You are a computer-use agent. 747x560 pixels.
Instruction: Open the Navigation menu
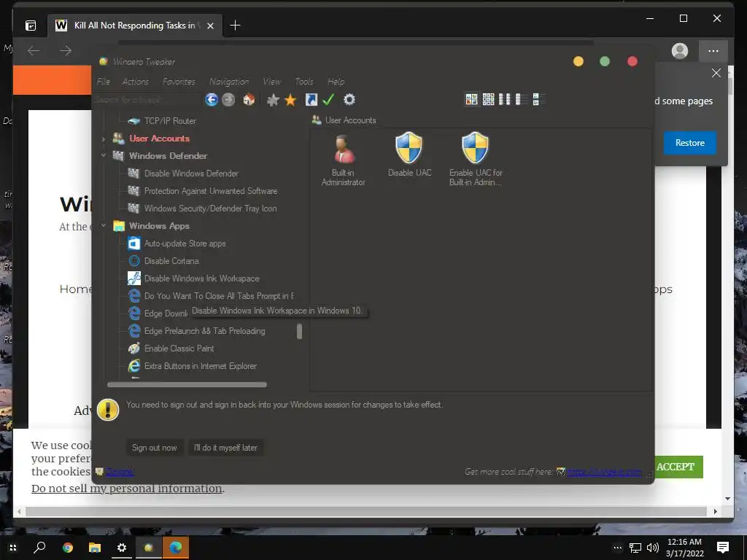click(229, 82)
